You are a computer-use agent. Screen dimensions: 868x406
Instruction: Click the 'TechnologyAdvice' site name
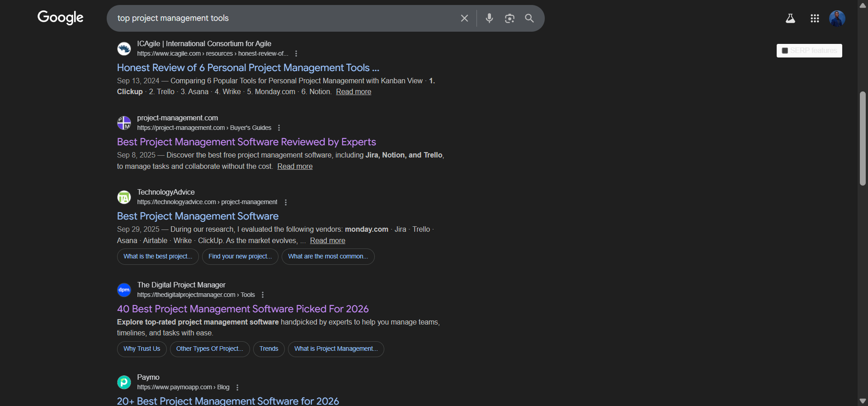166,192
